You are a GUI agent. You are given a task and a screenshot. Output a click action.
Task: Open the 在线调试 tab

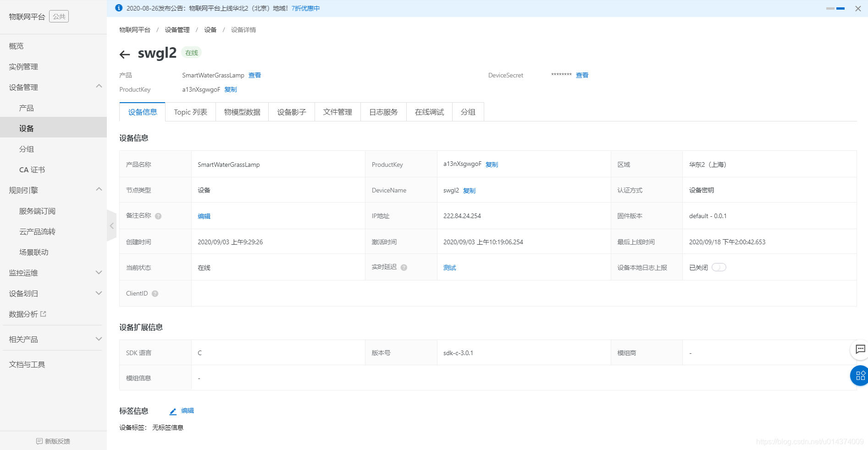click(x=429, y=112)
